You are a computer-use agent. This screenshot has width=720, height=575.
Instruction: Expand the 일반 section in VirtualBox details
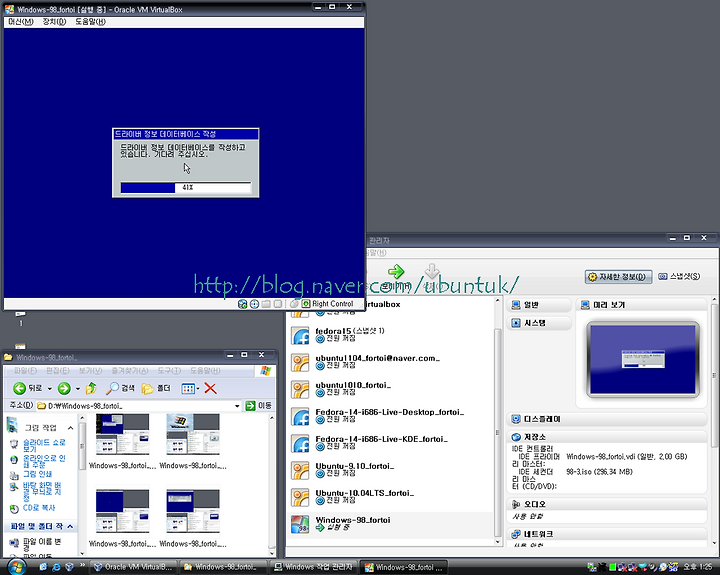coord(539,305)
